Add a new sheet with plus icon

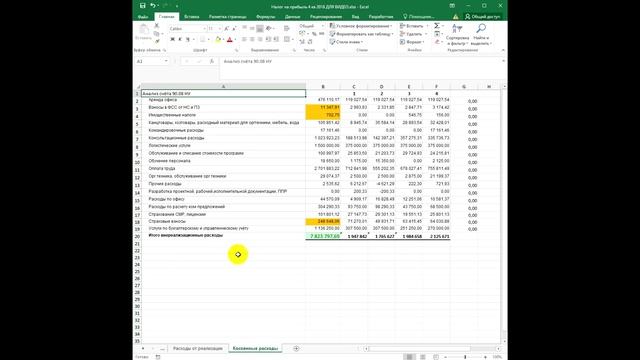[296, 349]
